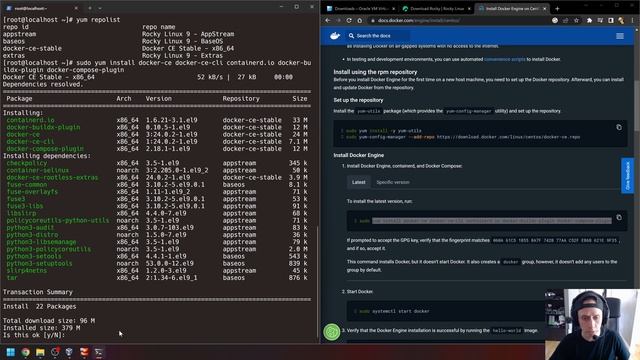Open a new browser tab
The image size is (640, 360).
tap(557, 9)
